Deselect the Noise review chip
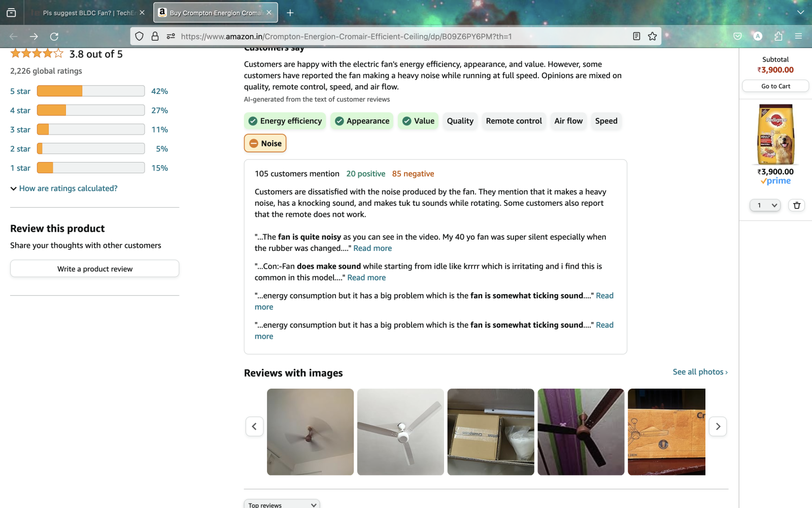The image size is (812, 508). tap(265, 143)
